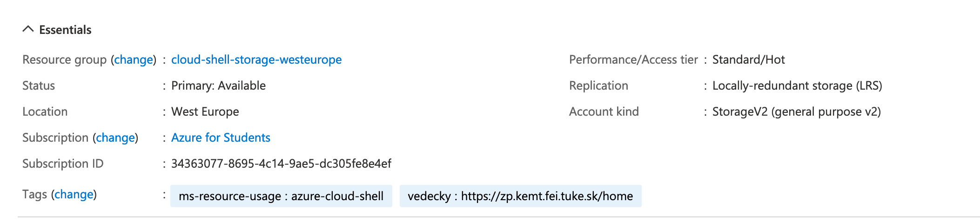The height and width of the screenshot is (222, 980).
Task: Change the resource group
Action: tap(134, 60)
